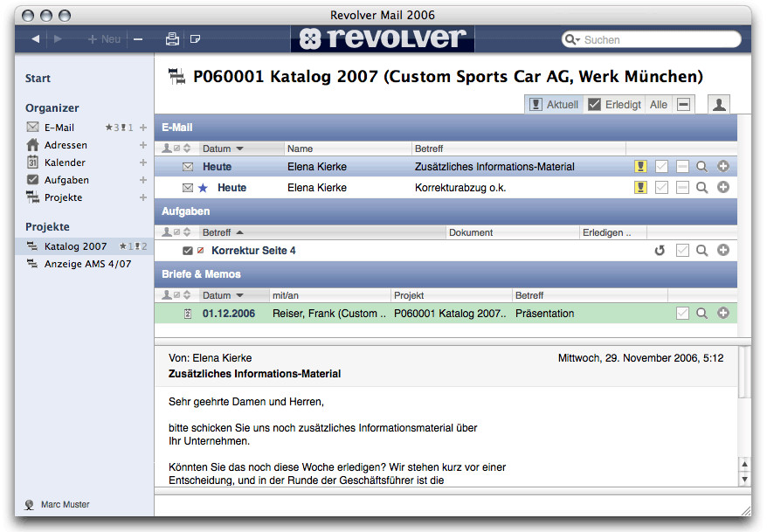Click the minus filter button beside Alle
Viewport: 767px width, 532px height.
(x=683, y=105)
